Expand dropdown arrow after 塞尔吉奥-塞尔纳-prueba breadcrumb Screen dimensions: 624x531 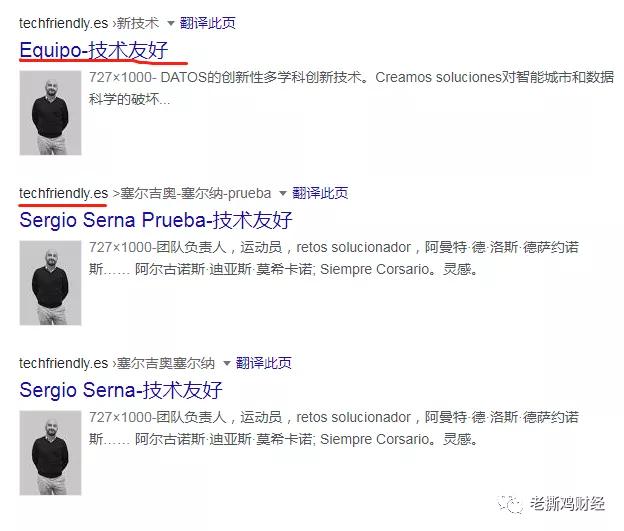coord(283,193)
